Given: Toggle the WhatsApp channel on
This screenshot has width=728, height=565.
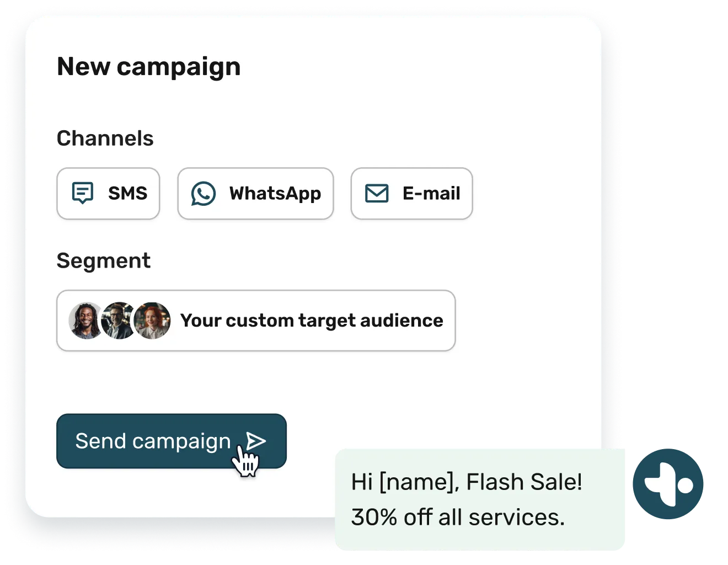Looking at the screenshot, I should [x=255, y=193].
